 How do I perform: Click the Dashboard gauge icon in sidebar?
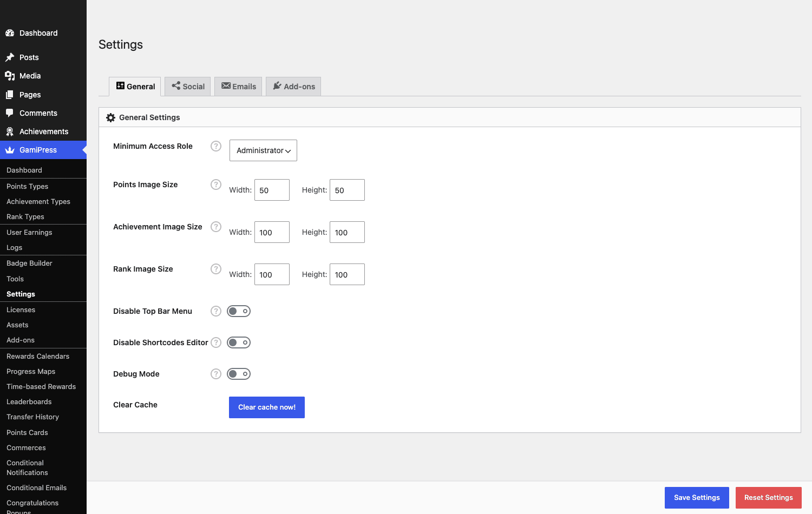[x=10, y=33]
